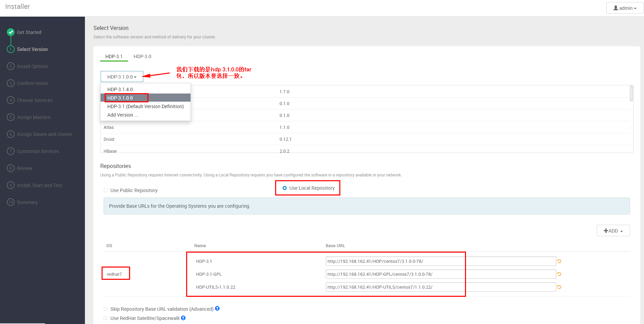Open the +ADD operating system dropdown
Screen dimensions: 644x324
click(x=613, y=231)
